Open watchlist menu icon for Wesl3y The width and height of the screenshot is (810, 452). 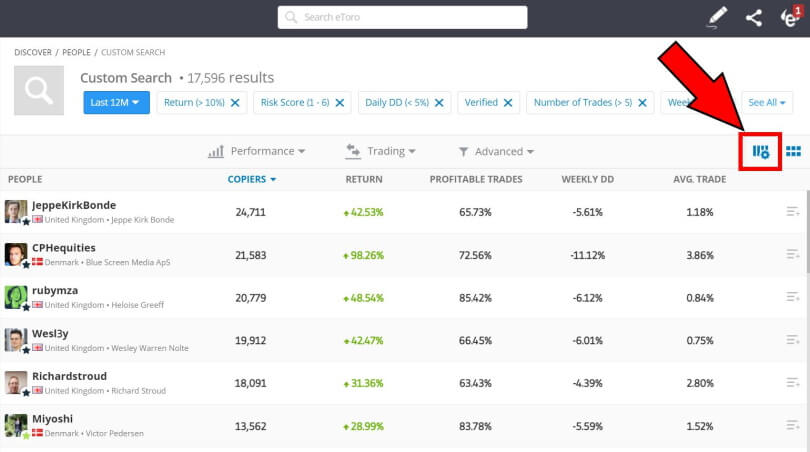coord(793,340)
